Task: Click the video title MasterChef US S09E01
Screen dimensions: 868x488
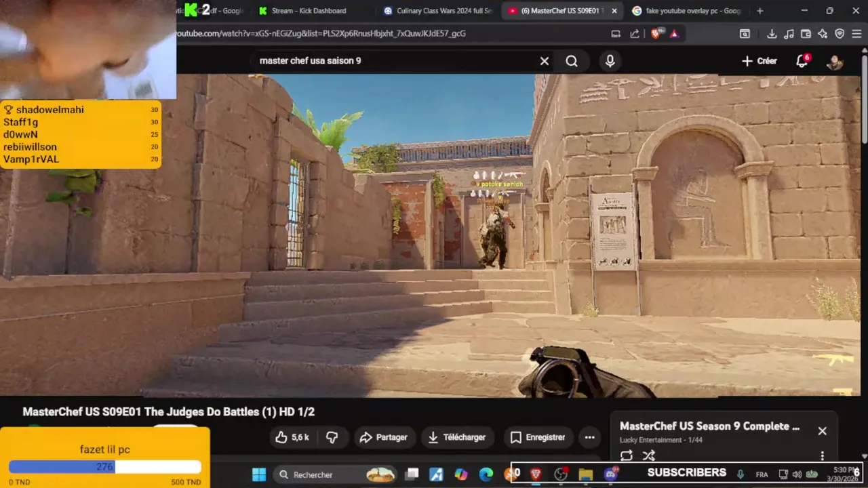Action: click(x=168, y=411)
